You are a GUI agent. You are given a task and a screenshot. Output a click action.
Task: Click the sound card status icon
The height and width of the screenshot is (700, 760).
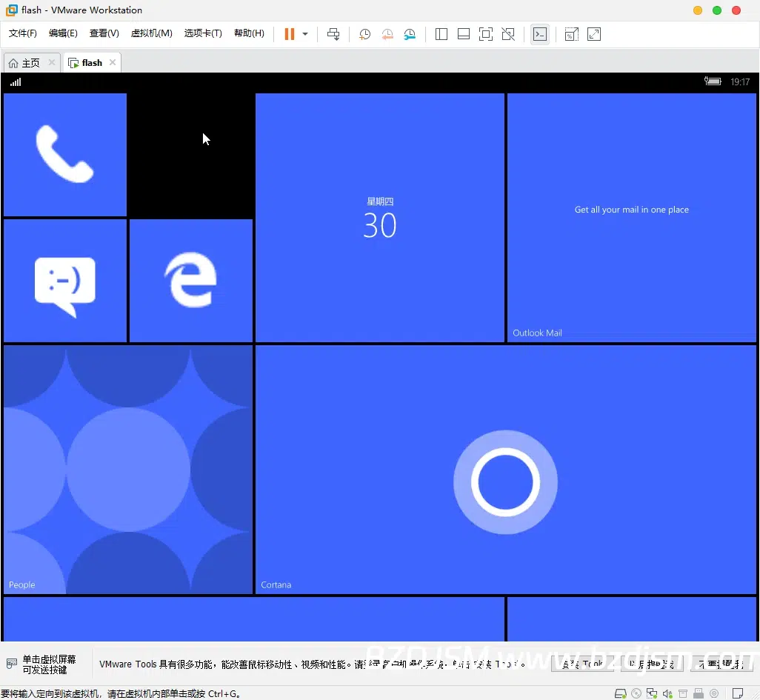[667, 693]
